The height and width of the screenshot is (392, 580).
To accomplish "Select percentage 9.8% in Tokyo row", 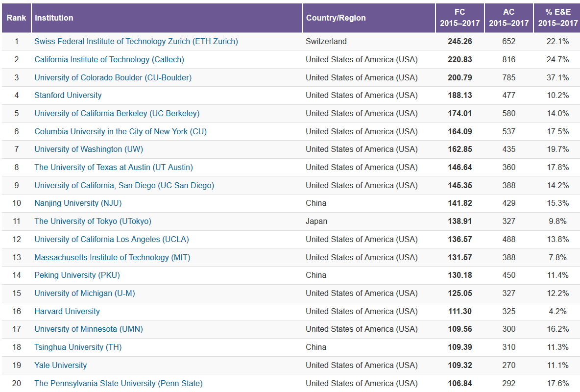I will [558, 221].
